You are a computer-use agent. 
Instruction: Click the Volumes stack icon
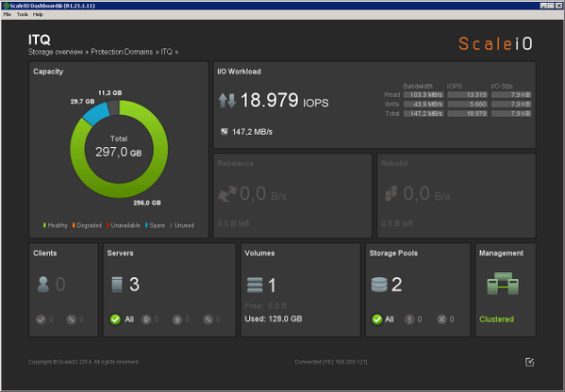pyautogui.click(x=255, y=286)
